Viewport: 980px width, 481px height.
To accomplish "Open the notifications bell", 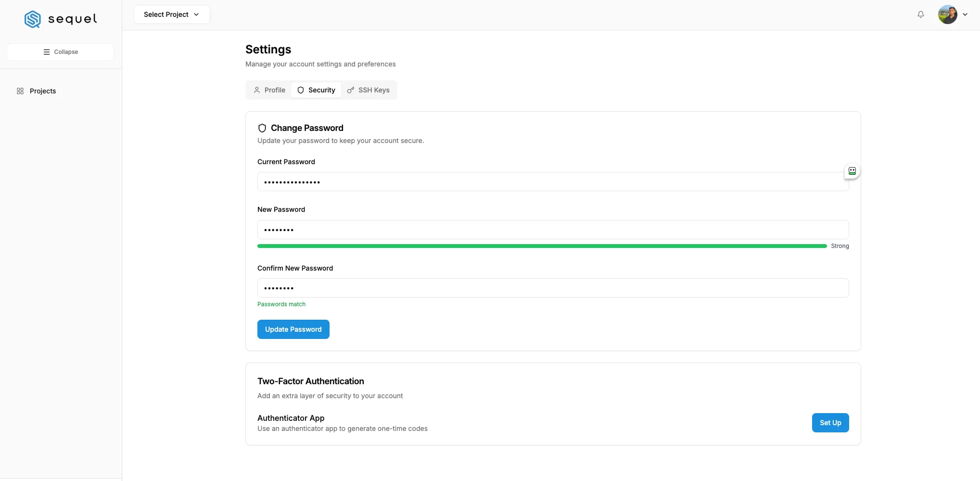I will tap(921, 14).
